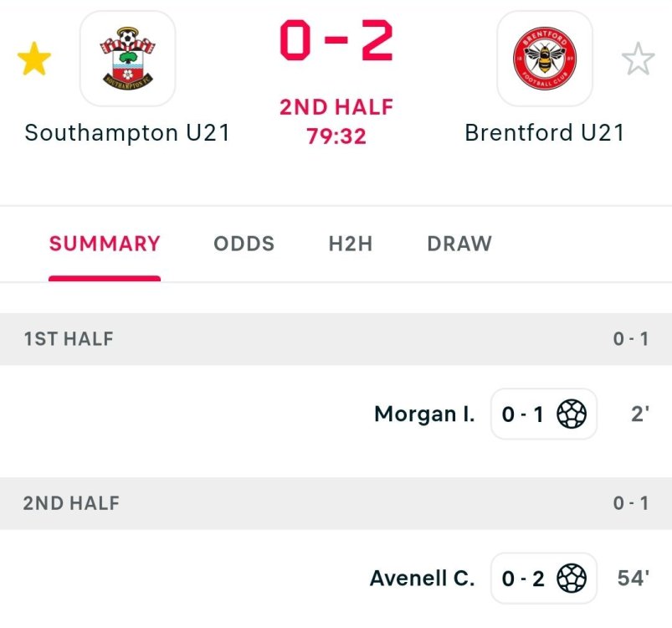The height and width of the screenshot is (628, 672).
Task: Collapse the 1ST HALF section header
Action: [336, 339]
